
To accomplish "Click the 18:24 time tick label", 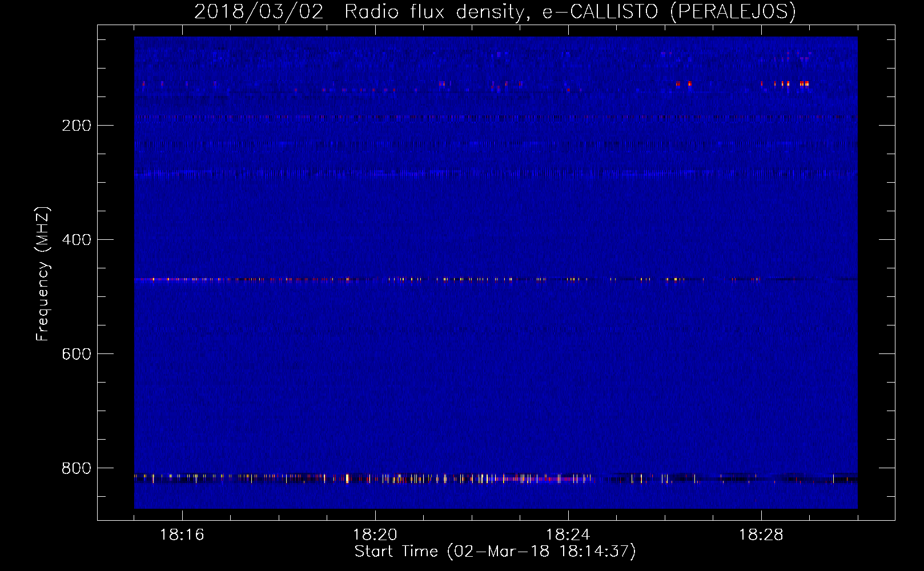I will pos(568,535).
